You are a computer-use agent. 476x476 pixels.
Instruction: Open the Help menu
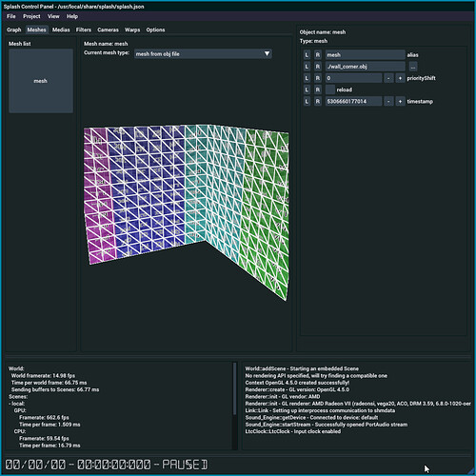(x=72, y=16)
